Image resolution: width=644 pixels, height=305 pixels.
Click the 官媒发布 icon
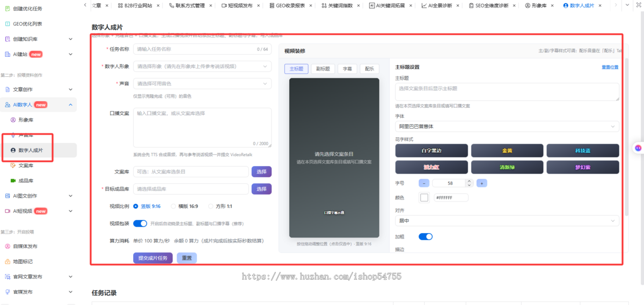[8, 292]
